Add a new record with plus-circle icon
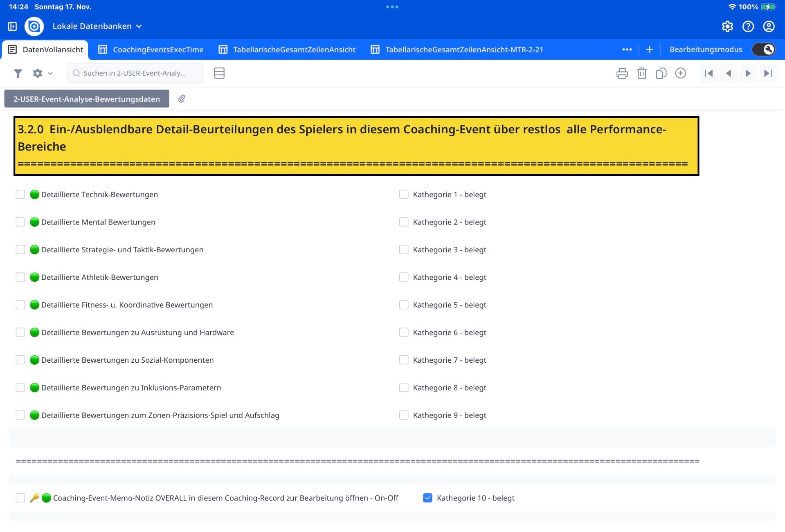The height and width of the screenshot is (532, 785). point(680,74)
